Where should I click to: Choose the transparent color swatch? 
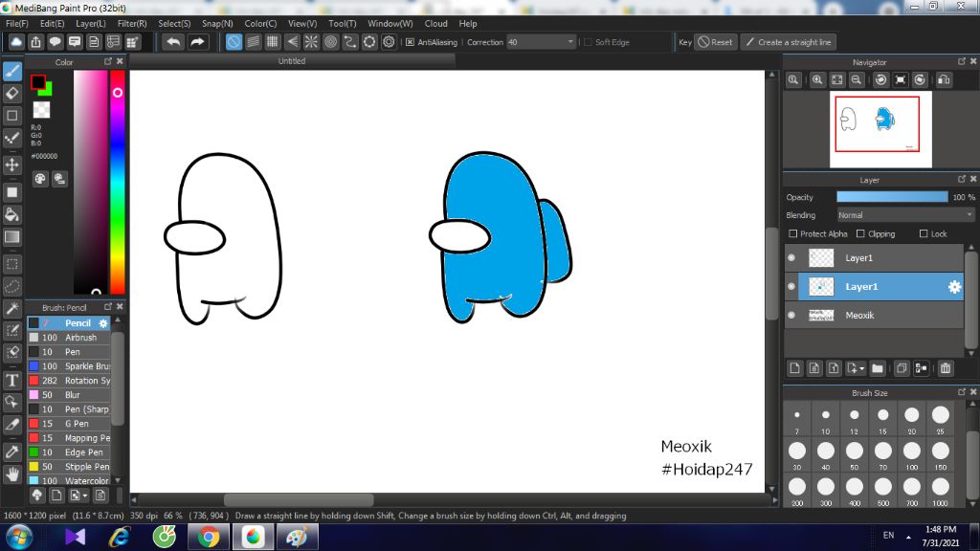41,110
